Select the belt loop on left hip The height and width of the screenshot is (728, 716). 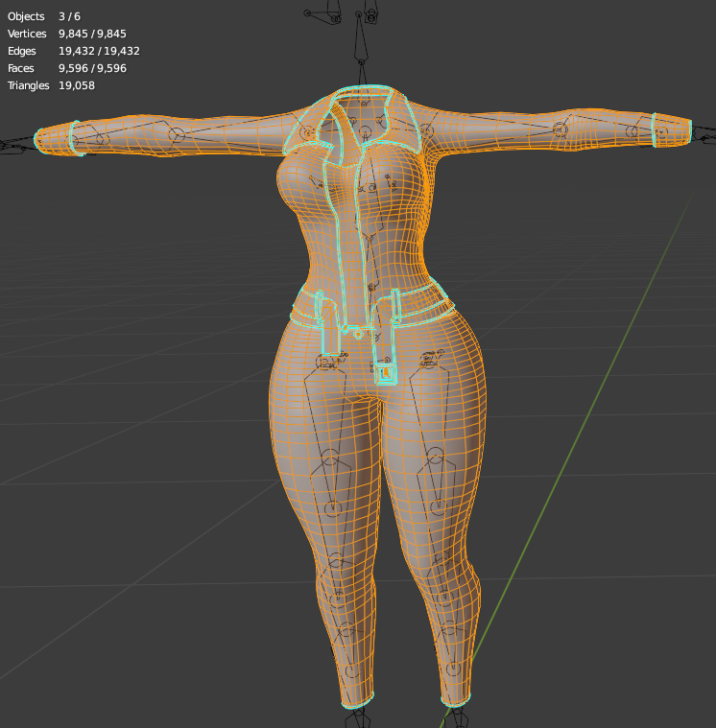point(318,307)
